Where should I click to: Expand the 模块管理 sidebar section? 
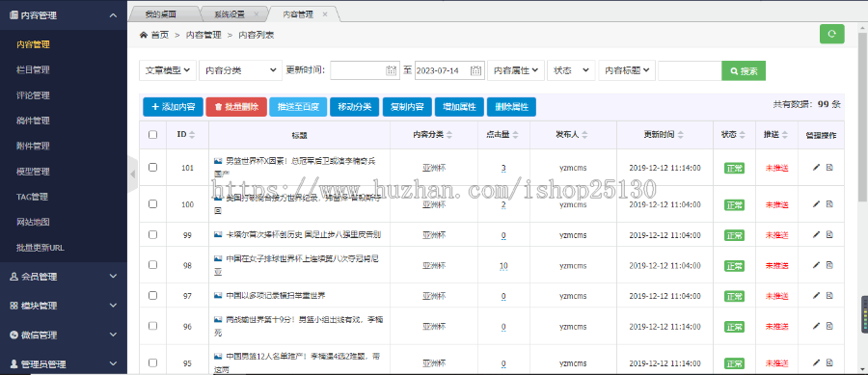click(x=64, y=306)
